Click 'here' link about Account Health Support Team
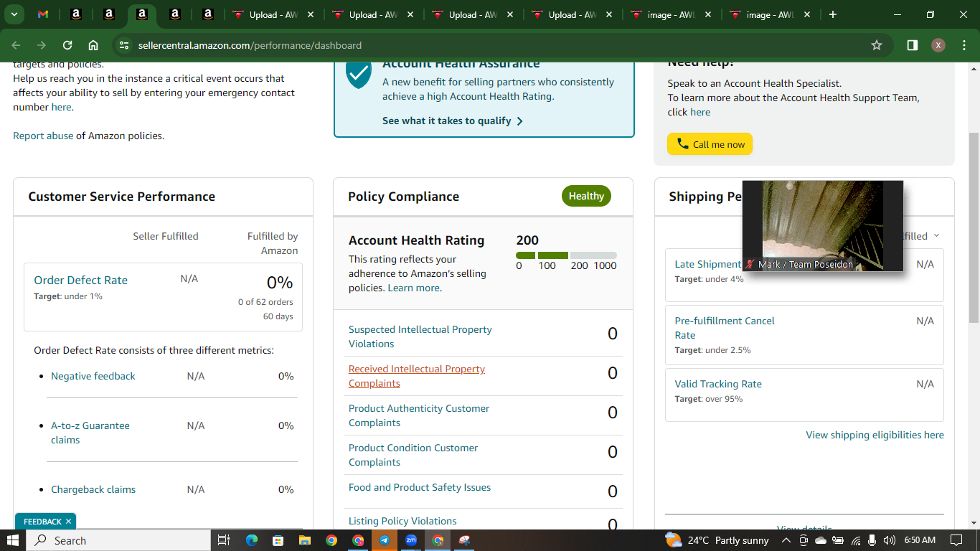Viewport: 980px width, 551px height. 700,112
